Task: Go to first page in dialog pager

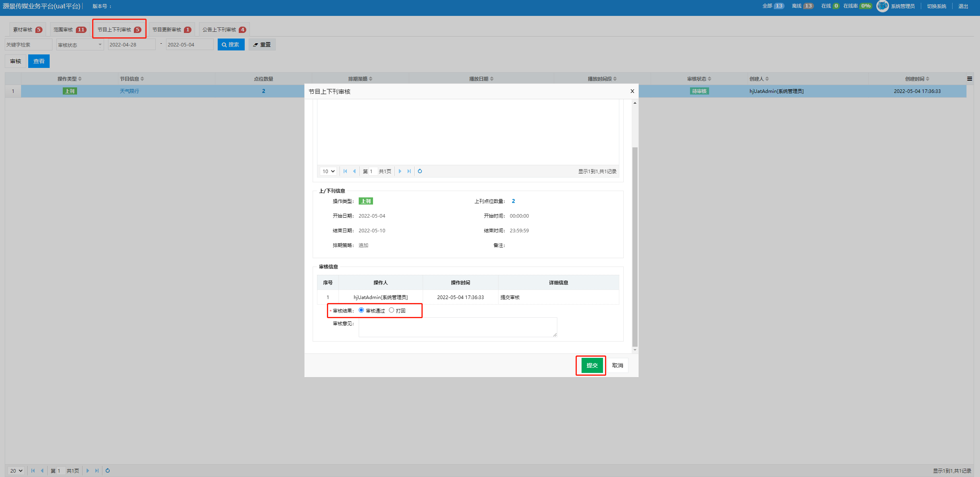Action: tap(345, 171)
